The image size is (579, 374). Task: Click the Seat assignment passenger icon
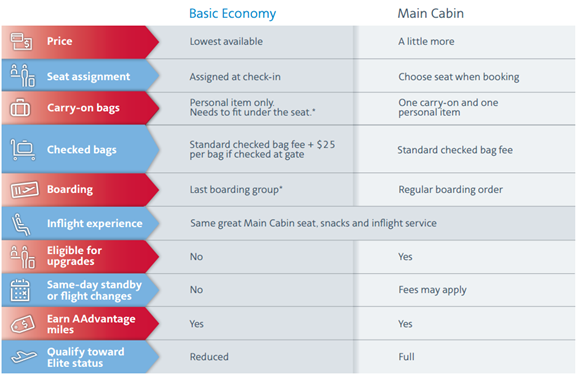pos(23,75)
